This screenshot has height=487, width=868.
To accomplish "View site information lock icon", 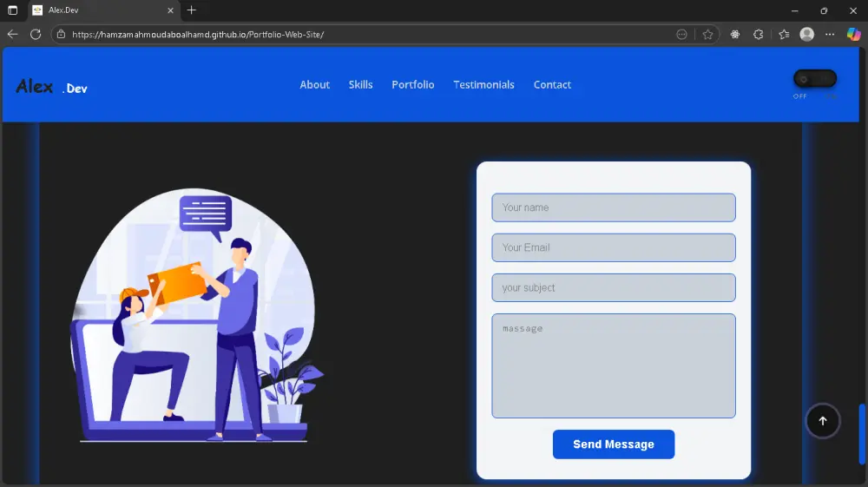I will point(62,35).
